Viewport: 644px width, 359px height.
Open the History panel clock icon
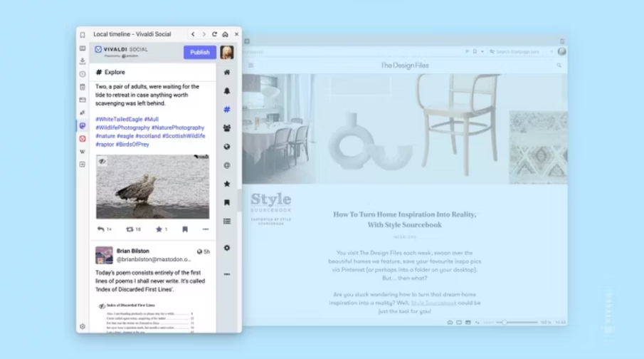pyautogui.click(x=83, y=74)
